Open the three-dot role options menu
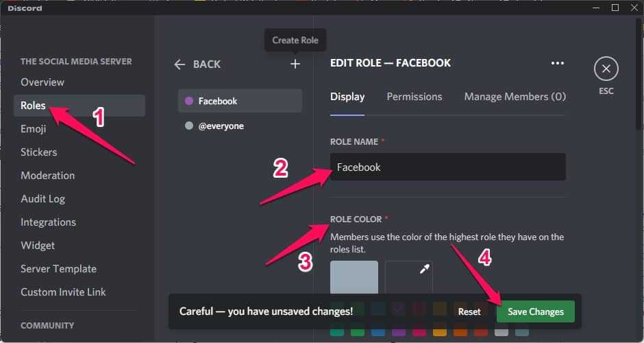This screenshot has height=343, width=644. (x=558, y=63)
